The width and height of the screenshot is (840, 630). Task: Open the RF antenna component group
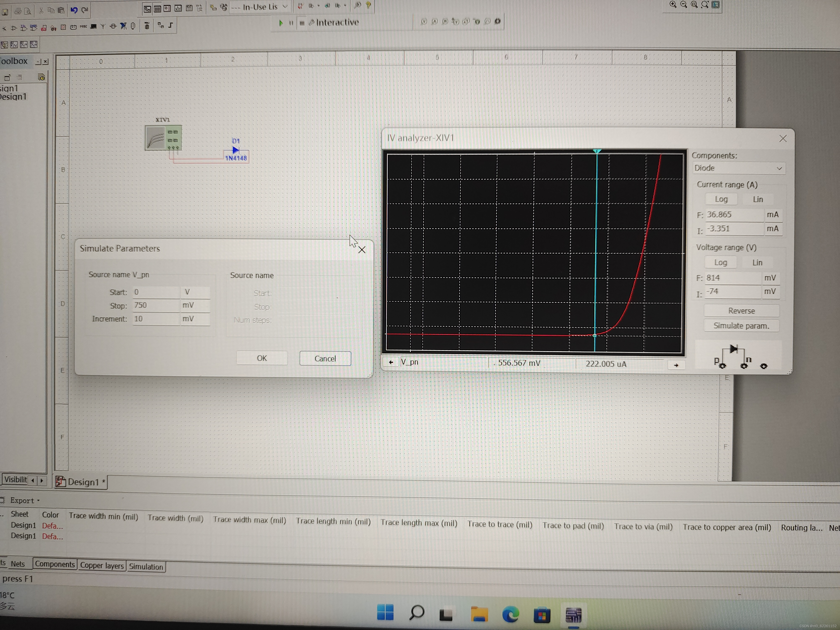pyautogui.click(x=103, y=27)
